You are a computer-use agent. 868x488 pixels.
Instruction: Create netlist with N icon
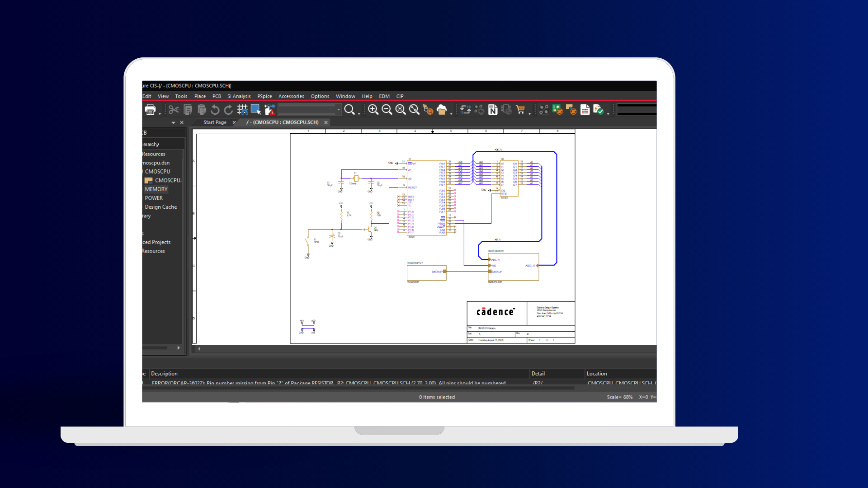click(493, 109)
